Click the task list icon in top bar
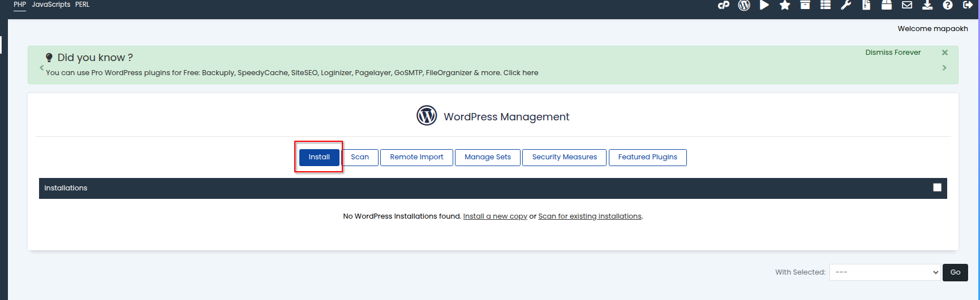Image resolution: width=980 pixels, height=300 pixels. tap(826, 5)
